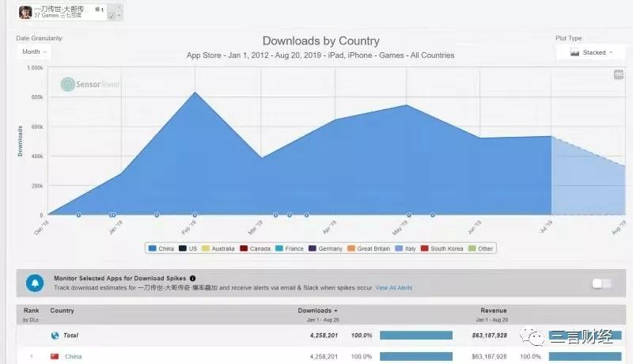The height and width of the screenshot is (364, 633).
Task: Click the South Korea color swatch in legend
Action: coord(424,248)
